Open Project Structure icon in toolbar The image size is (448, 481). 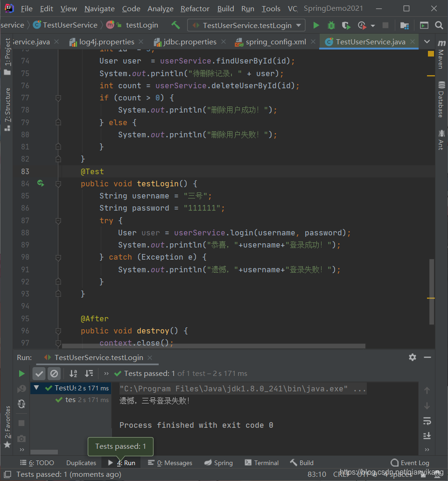click(x=405, y=25)
